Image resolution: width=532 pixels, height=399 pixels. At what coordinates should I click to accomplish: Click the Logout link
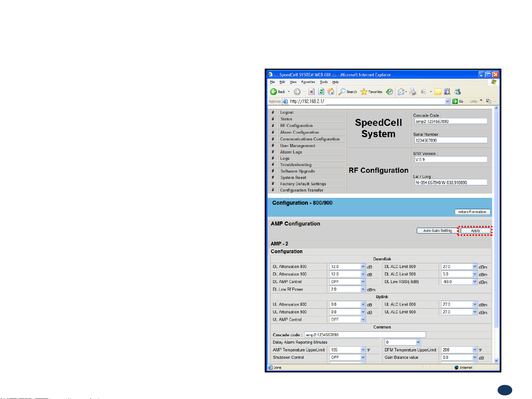click(287, 112)
